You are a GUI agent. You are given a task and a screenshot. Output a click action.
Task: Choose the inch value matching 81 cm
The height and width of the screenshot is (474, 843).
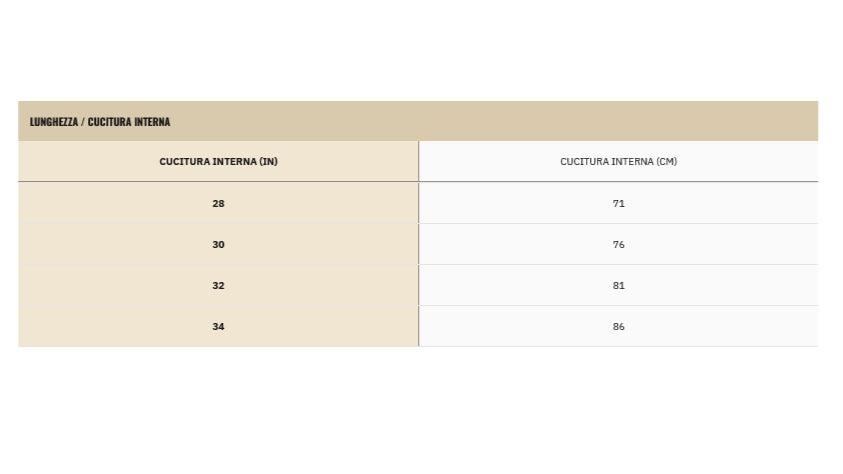(x=218, y=285)
